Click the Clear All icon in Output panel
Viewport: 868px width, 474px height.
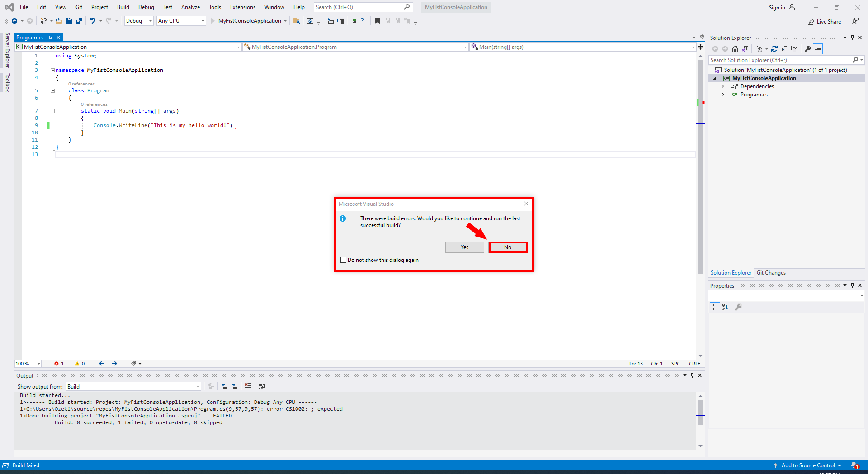(248, 386)
